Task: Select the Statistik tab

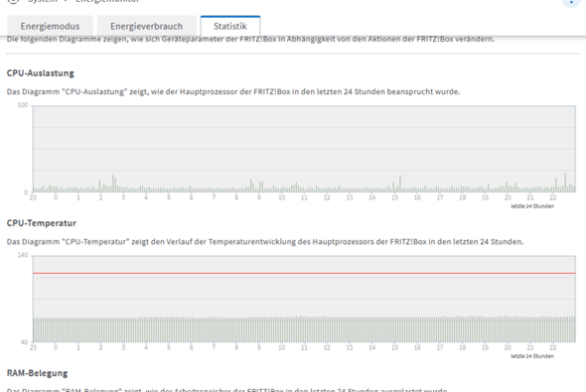Action: 230,26
